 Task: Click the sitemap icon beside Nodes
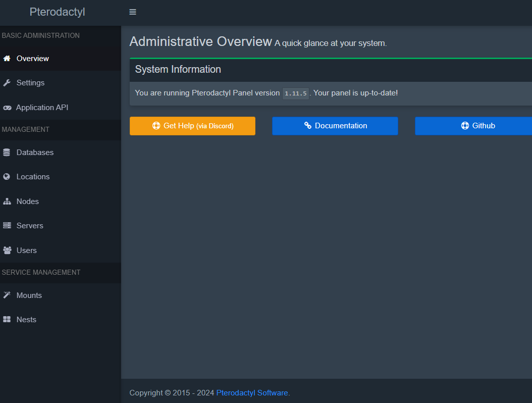(x=7, y=201)
